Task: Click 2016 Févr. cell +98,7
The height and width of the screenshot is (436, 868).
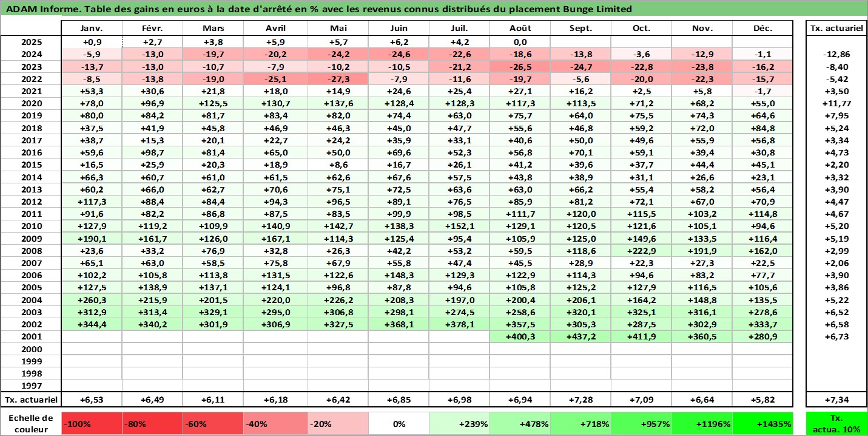Action: tap(152, 153)
